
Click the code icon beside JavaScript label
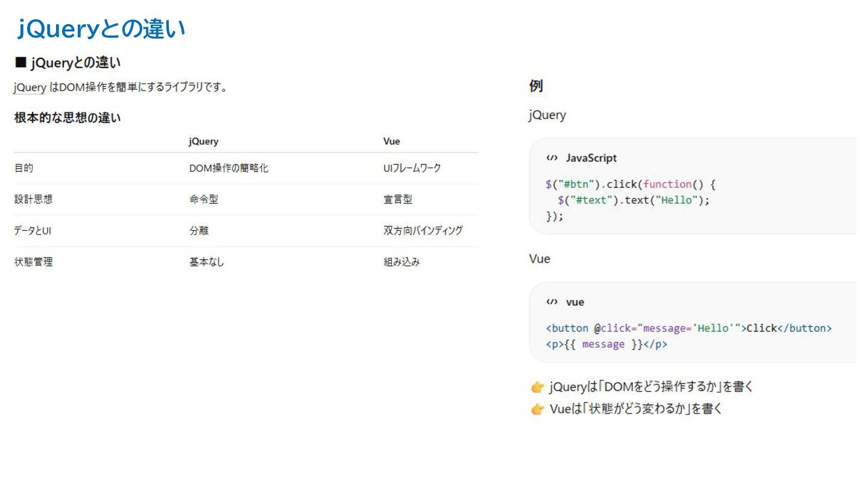(552, 158)
